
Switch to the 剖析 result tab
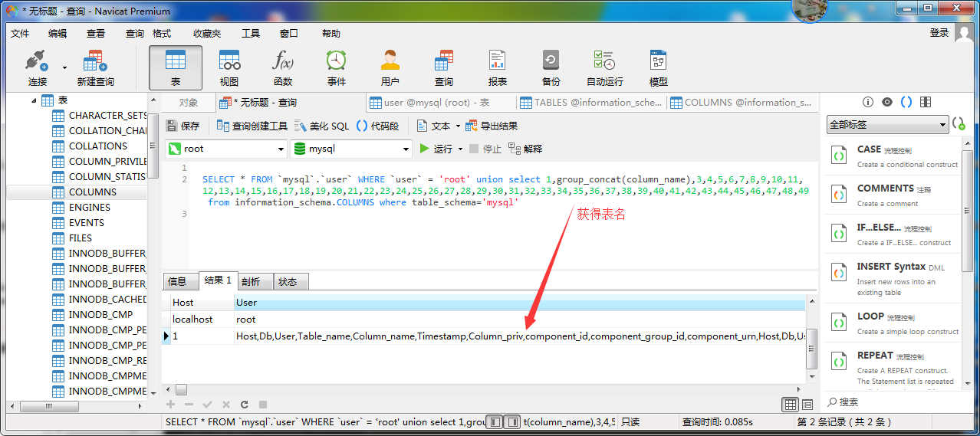point(250,281)
